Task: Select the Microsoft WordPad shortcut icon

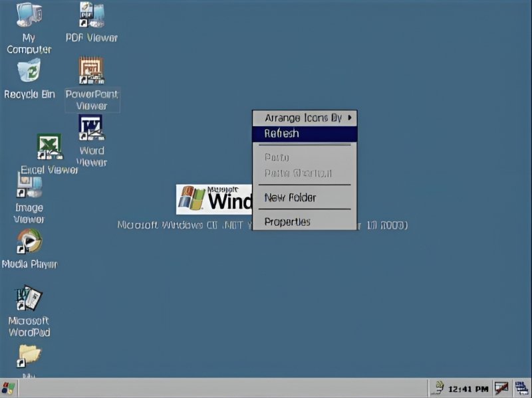Action: pyautogui.click(x=29, y=298)
